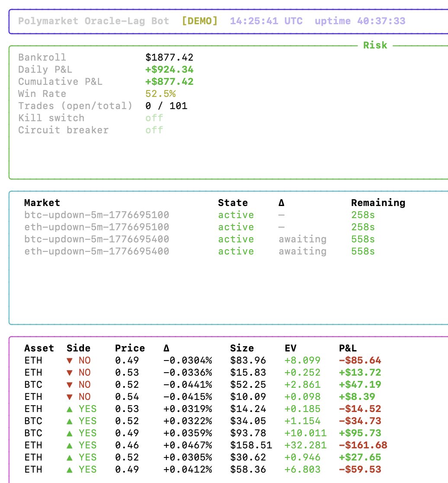The image size is (448, 483).
Task: Select the EV value +0.098
Action: pyautogui.click(x=302, y=397)
